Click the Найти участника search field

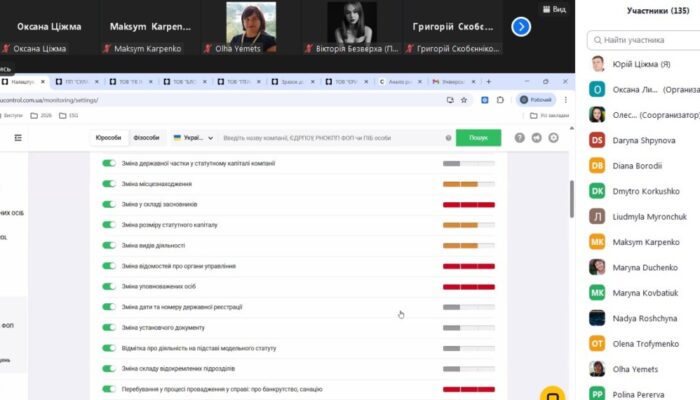click(x=644, y=42)
